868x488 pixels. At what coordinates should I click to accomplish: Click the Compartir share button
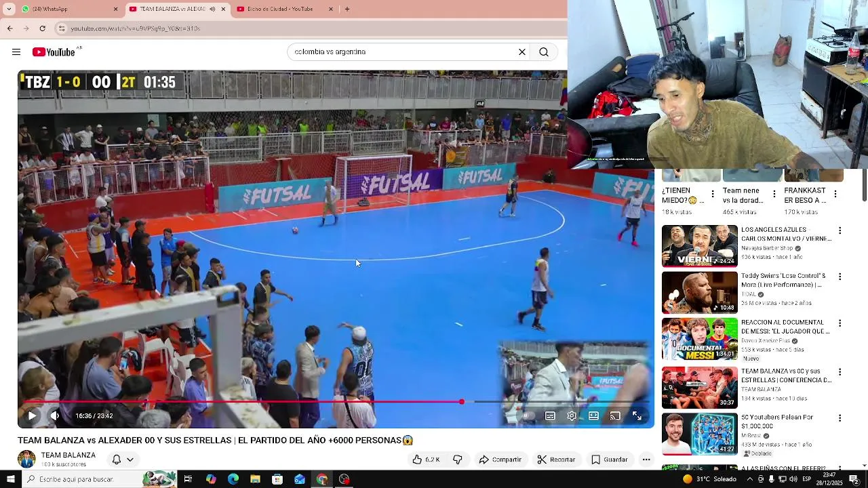click(x=500, y=460)
